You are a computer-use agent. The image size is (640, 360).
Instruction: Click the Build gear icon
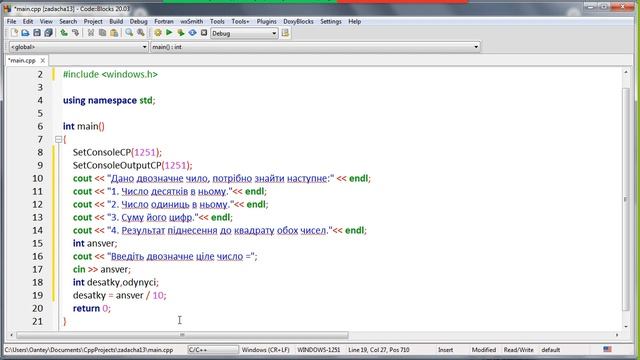pos(158,33)
